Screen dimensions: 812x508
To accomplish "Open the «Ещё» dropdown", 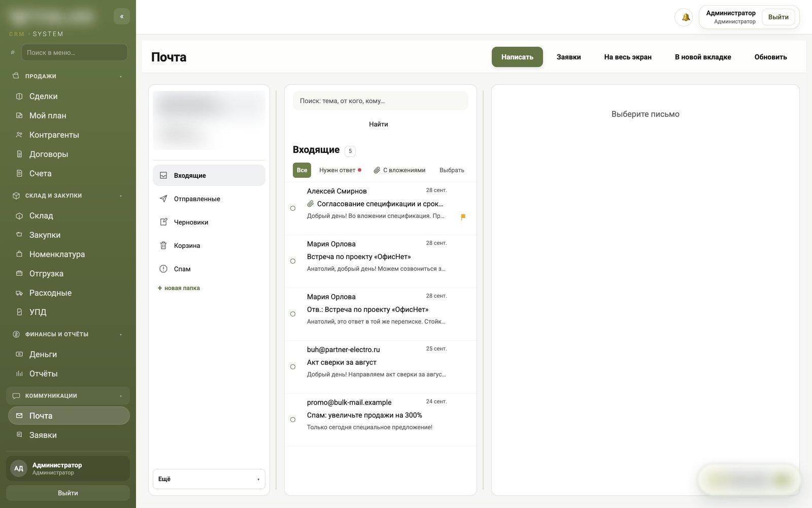I will 209,479.
